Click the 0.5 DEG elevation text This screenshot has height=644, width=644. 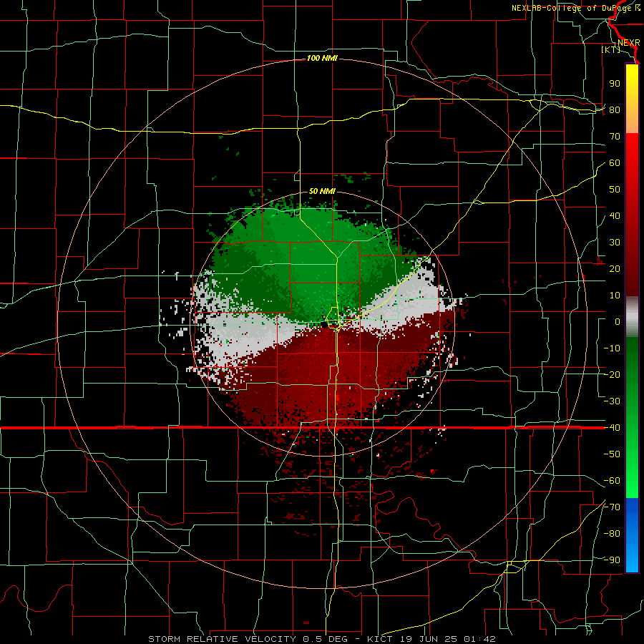coord(326,639)
